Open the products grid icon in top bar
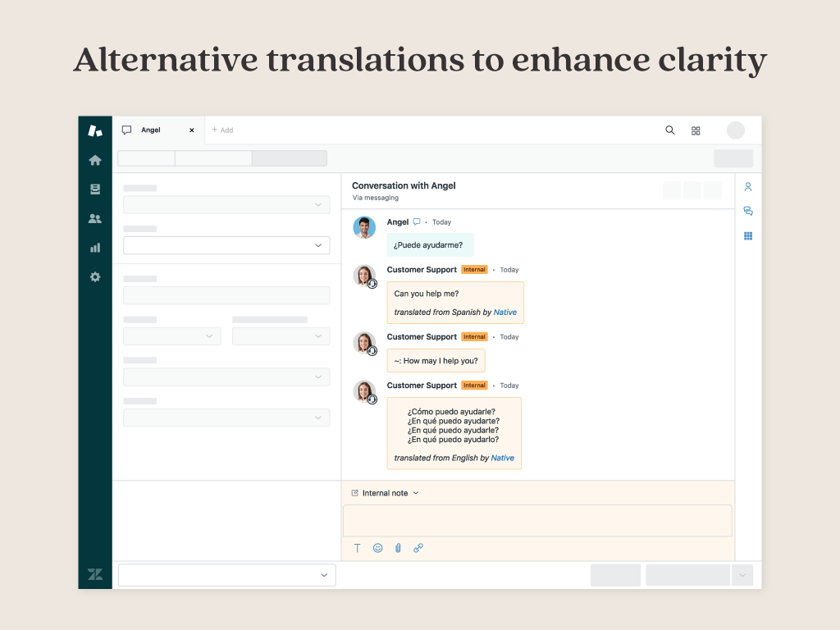The width and height of the screenshot is (840, 630). (696, 130)
